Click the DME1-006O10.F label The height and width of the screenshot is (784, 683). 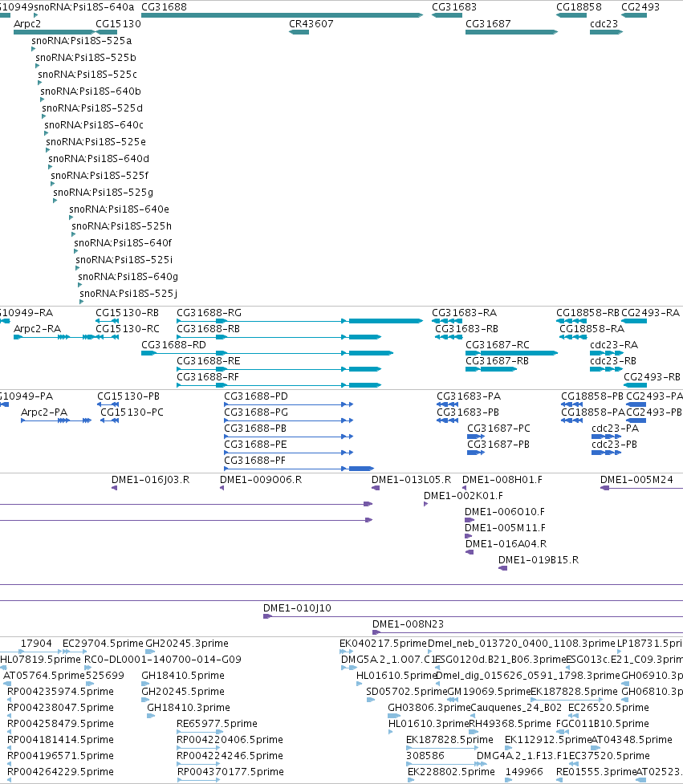click(x=505, y=511)
